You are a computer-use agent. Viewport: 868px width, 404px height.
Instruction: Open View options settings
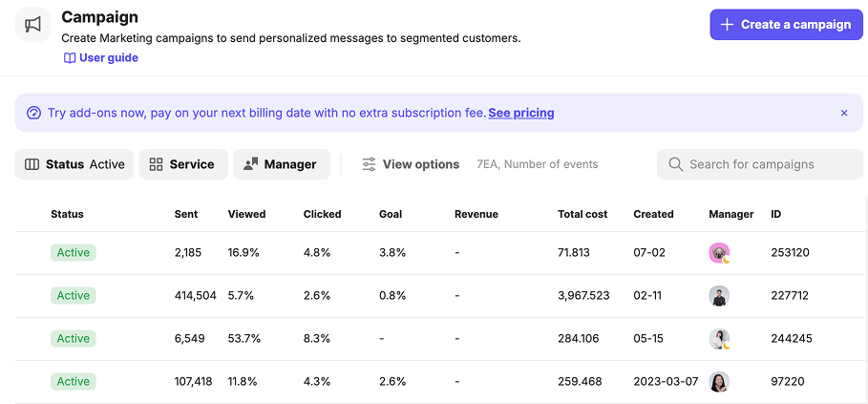[411, 164]
